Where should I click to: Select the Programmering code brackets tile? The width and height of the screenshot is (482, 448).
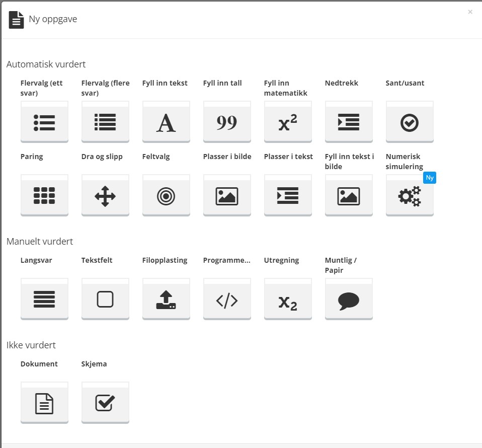tap(227, 299)
